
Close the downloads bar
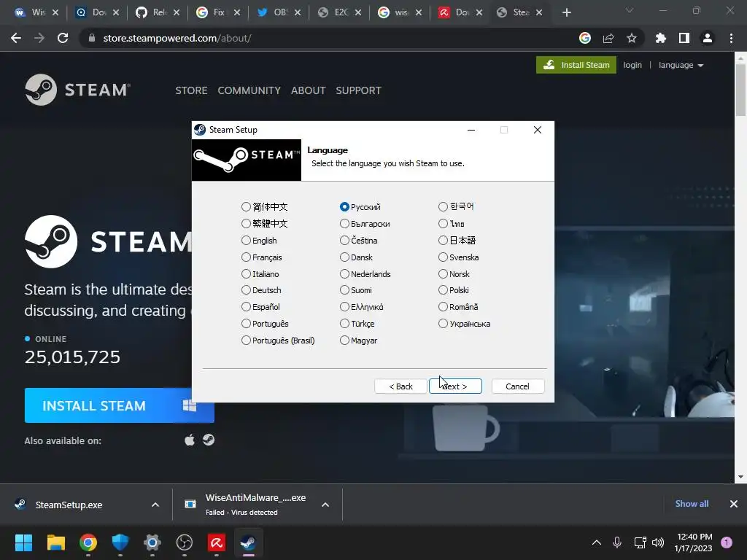734,504
